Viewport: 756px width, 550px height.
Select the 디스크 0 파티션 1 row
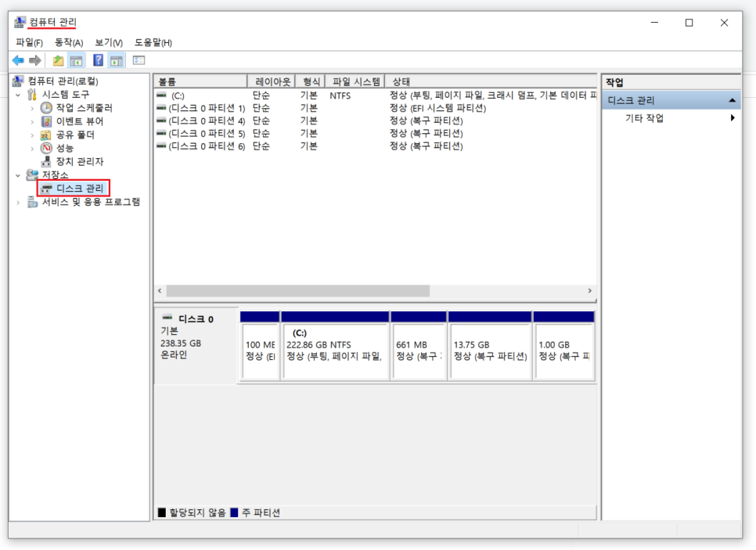coord(375,108)
